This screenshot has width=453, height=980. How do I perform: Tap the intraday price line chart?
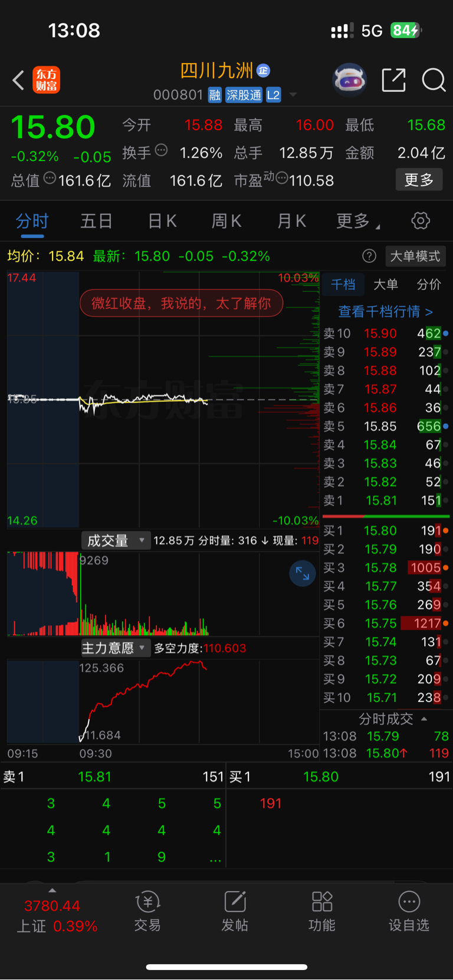[163, 399]
